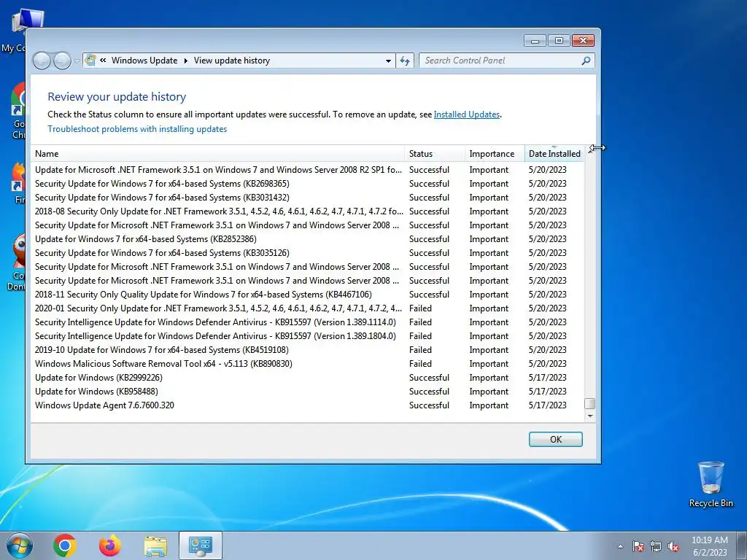The height and width of the screenshot is (560, 747).
Task: Open Windows Explorer from taskbar
Action: point(155,546)
